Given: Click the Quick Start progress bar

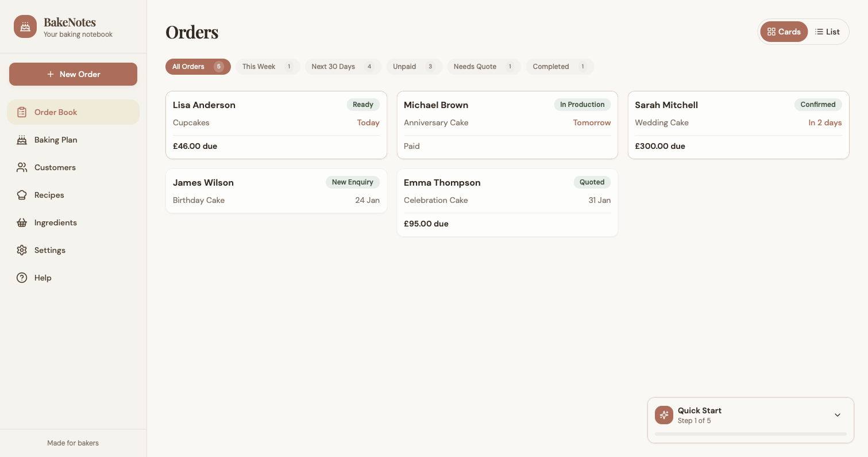Looking at the screenshot, I should [750, 434].
